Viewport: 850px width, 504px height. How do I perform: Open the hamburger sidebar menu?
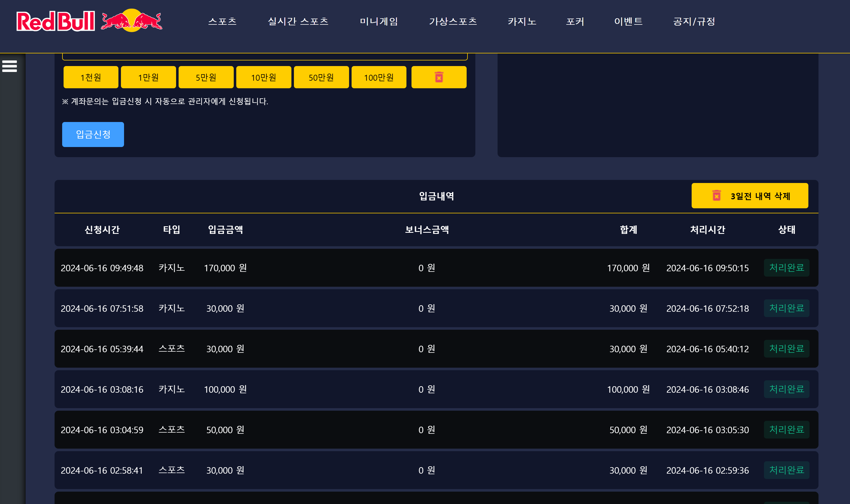(10, 66)
